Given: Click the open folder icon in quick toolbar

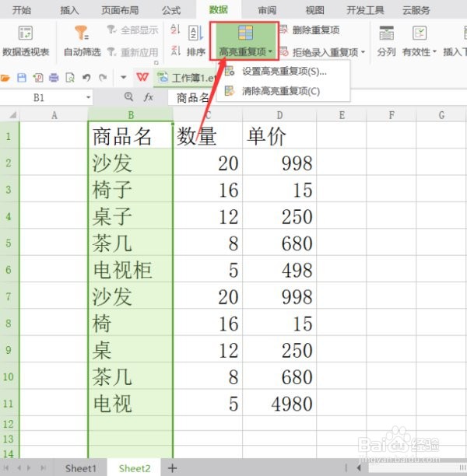Looking at the screenshot, I should click(5, 78).
